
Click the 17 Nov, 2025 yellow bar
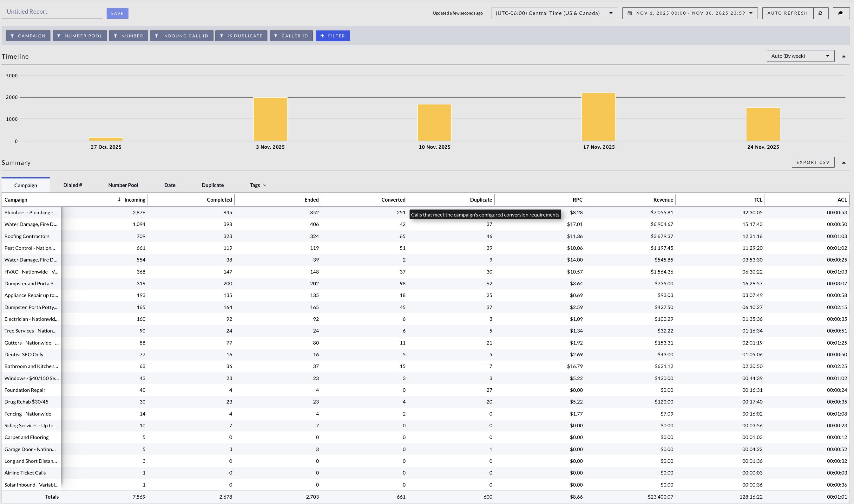click(x=598, y=117)
